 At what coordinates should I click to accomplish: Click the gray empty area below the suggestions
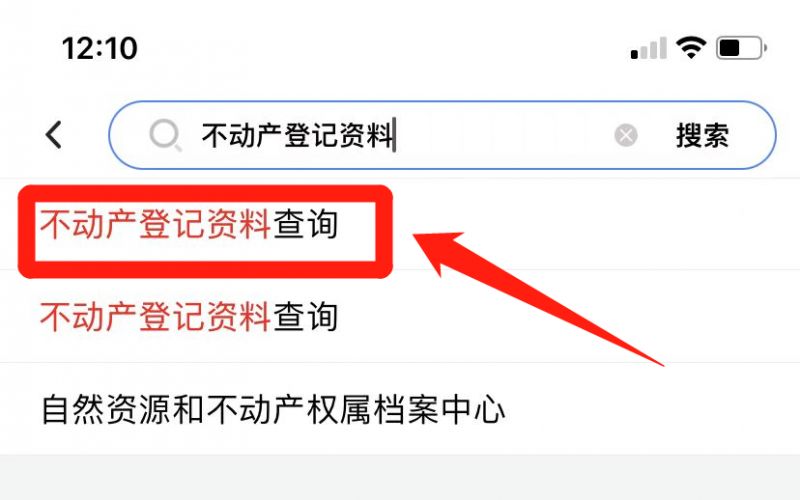coord(400,477)
